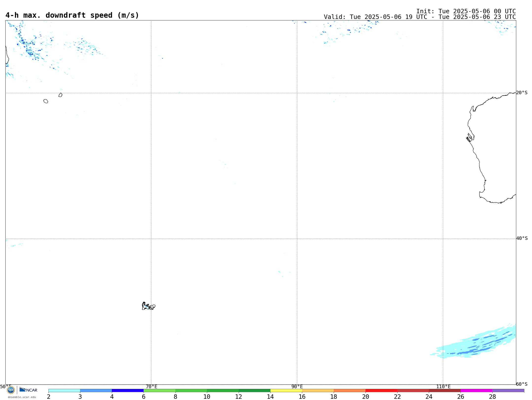Pick the dark green 12–14 colorbar swatch
532x400 pixels.
[254, 391]
